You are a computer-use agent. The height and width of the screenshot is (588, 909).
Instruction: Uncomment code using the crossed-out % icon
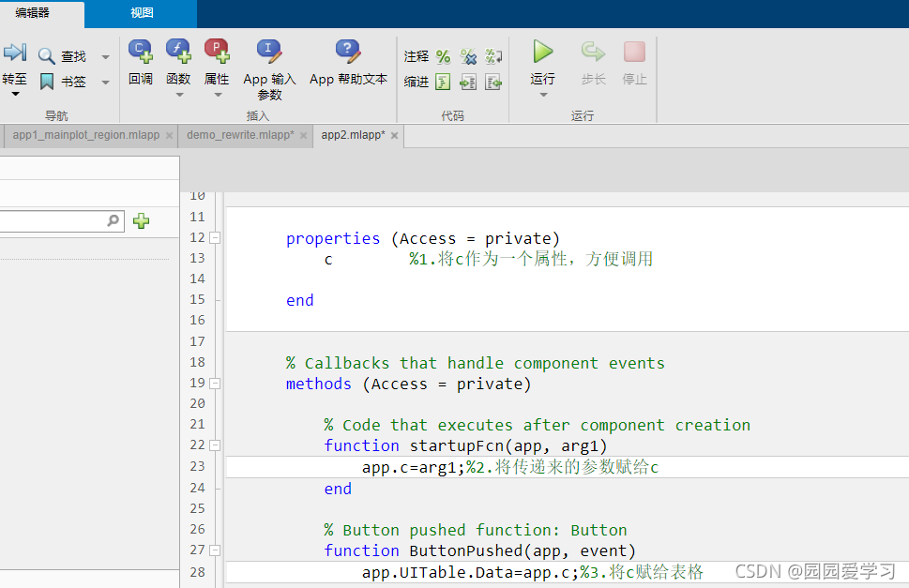(467, 55)
